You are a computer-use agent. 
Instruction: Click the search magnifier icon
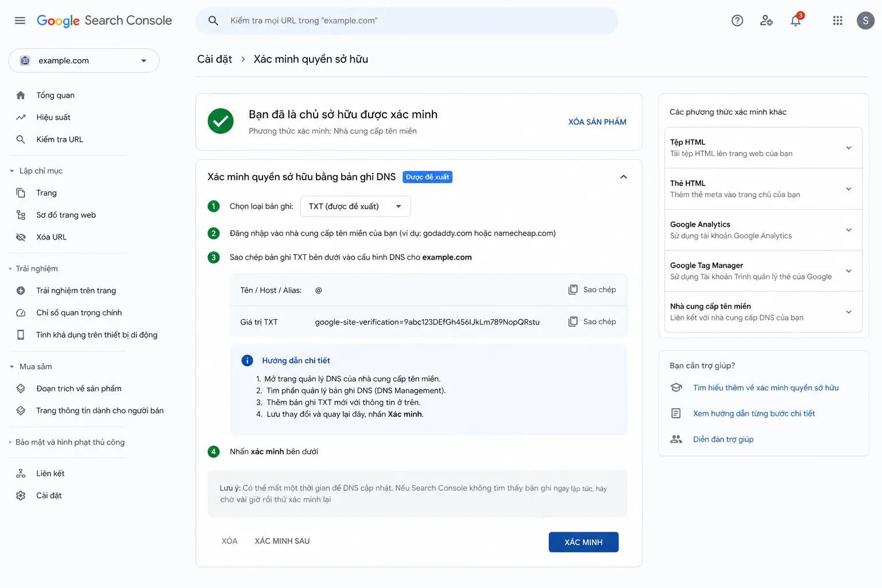coord(213,21)
